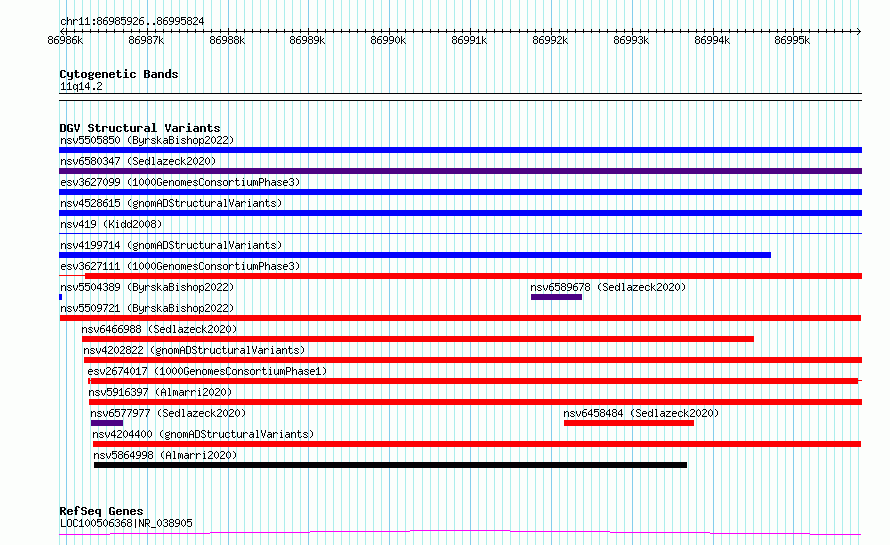Click nsv4528615 (gnomADStructuralVariants) label
Viewport: 890px width, 545px height.
171,203
